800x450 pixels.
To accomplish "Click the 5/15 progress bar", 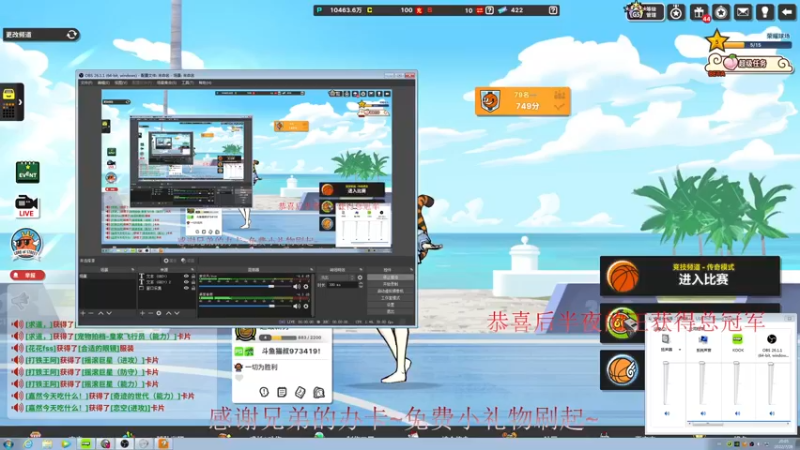I will pyautogui.click(x=759, y=45).
